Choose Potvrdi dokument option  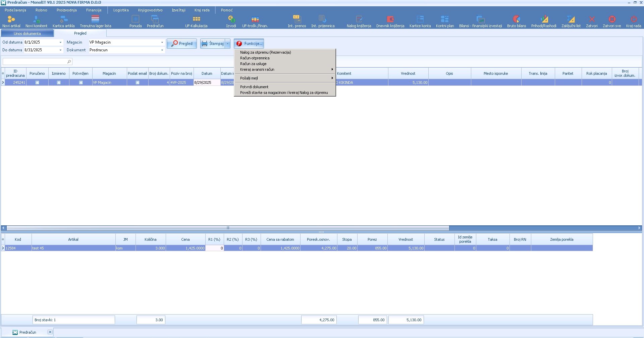point(285,87)
